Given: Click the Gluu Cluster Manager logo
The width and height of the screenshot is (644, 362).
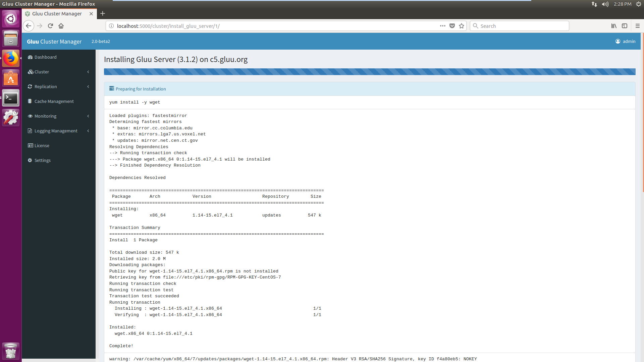Looking at the screenshot, I should [54, 41].
